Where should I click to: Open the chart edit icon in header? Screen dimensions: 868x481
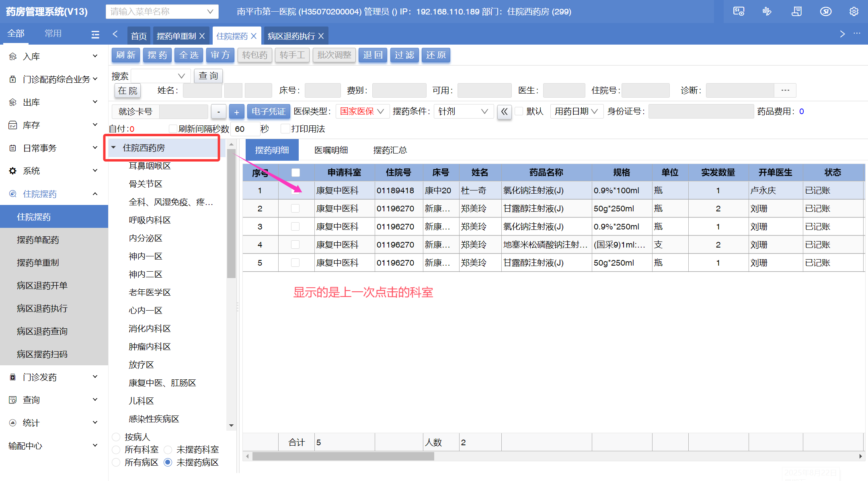tap(767, 11)
